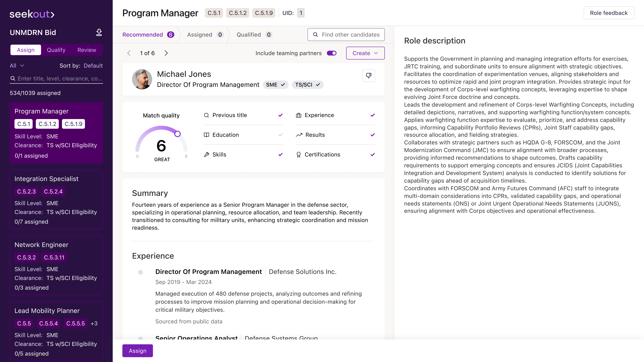Screen dimensions: 644x362
Task: Click the checkmark for Previous title
Action: [x=281, y=115]
